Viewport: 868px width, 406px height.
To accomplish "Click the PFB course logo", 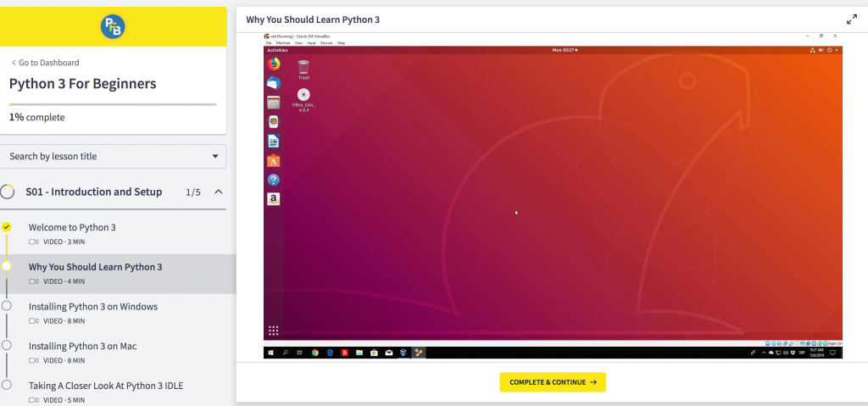I will 113,26.
